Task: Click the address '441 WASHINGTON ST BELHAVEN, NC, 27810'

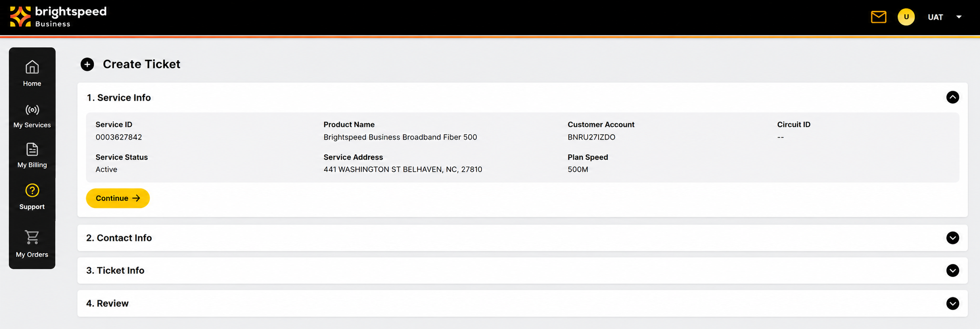Action: 403,169
